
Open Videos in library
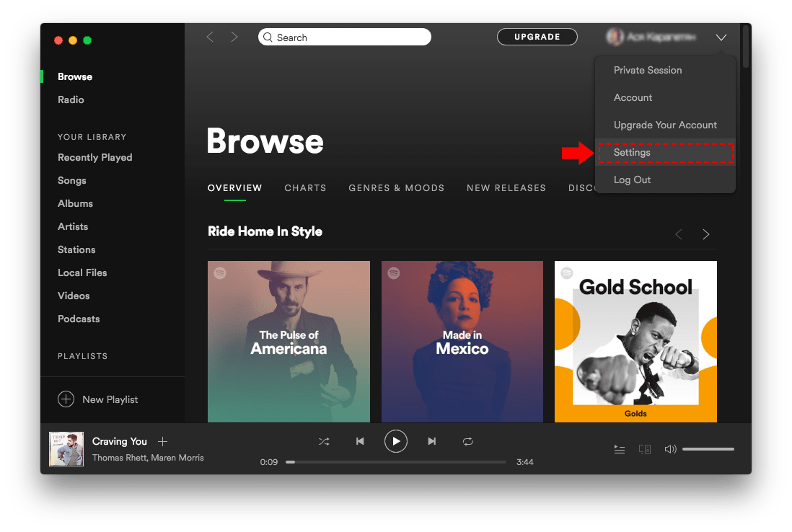click(x=74, y=296)
